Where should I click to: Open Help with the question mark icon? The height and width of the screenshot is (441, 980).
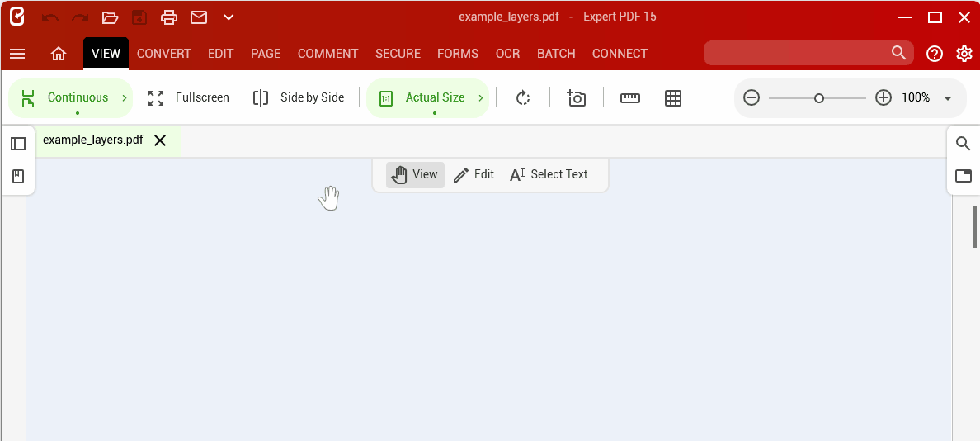935,54
